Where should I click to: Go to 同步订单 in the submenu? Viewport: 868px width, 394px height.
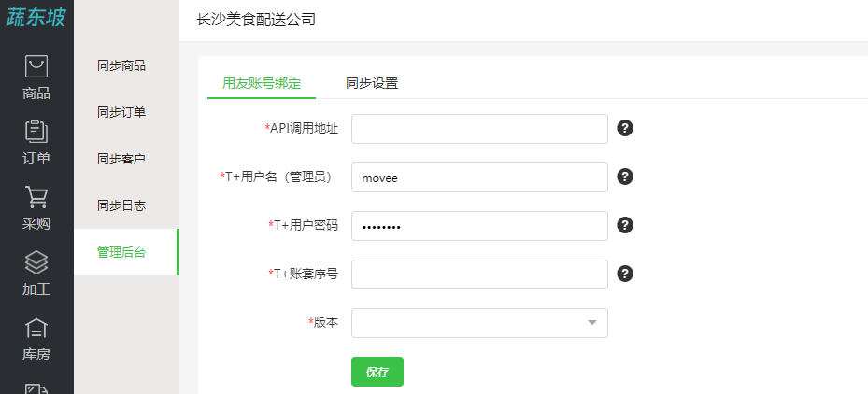(x=121, y=112)
